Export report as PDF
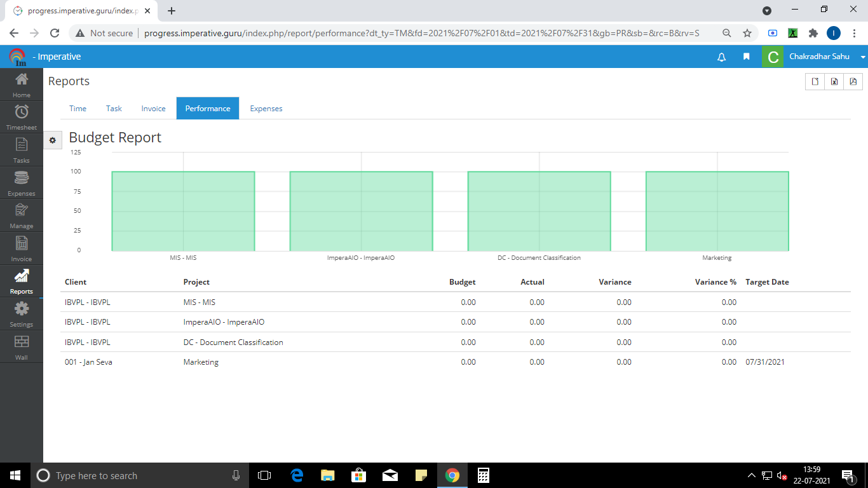Viewport: 868px width, 488px height. (853, 81)
